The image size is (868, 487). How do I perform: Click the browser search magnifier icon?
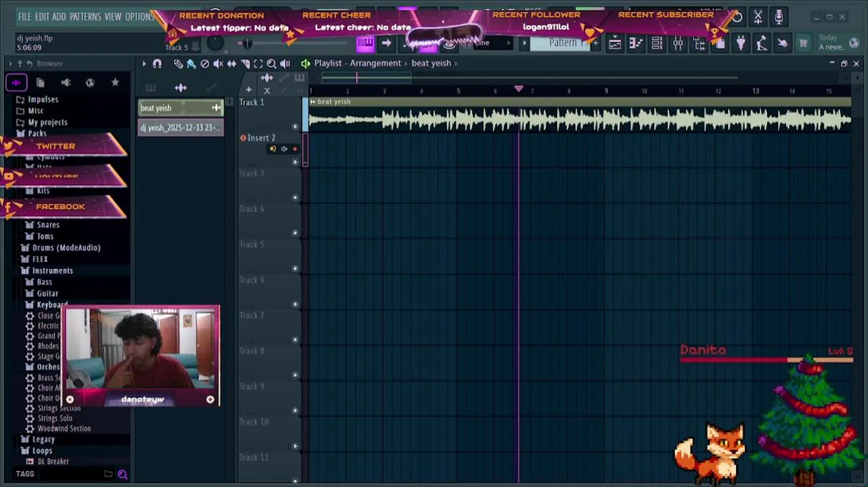[x=122, y=474]
